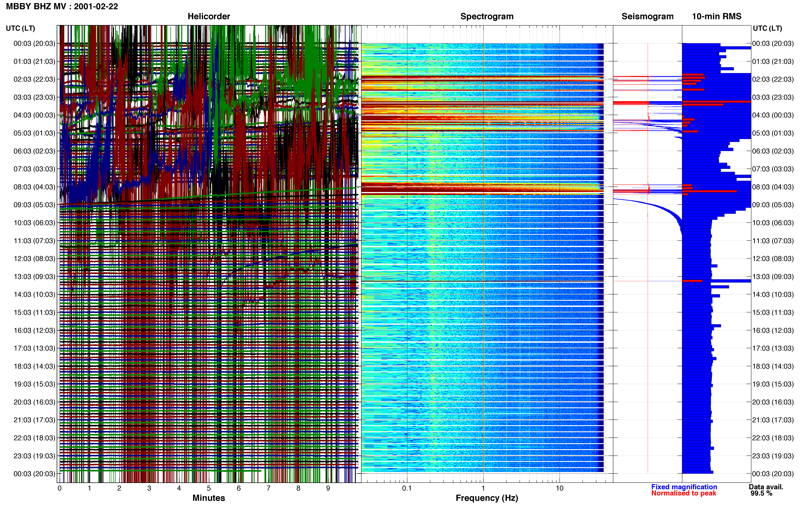This screenshot has height=508, width=812.
Task: Click right time label '13:03 (09:03)'
Action: pyautogui.click(x=773, y=277)
